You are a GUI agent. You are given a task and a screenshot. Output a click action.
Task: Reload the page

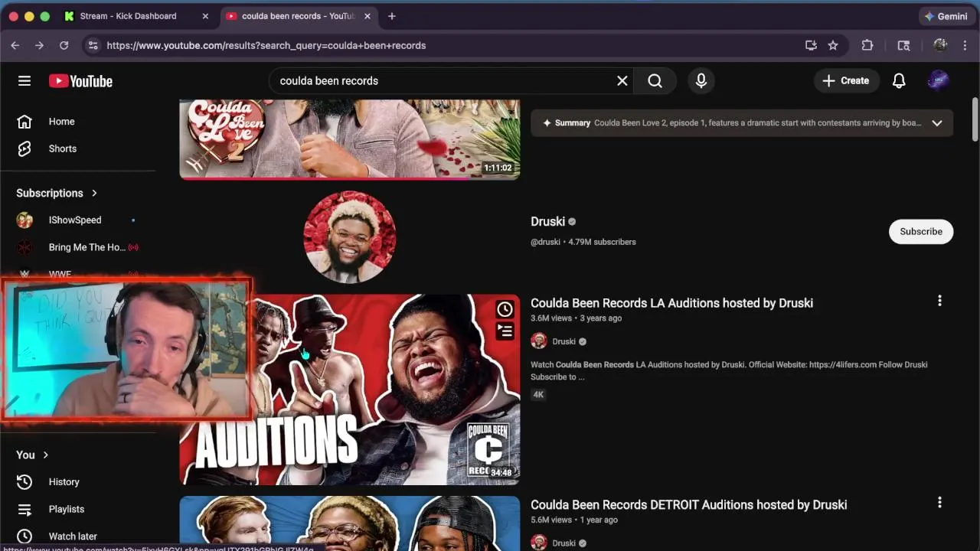(x=64, y=45)
